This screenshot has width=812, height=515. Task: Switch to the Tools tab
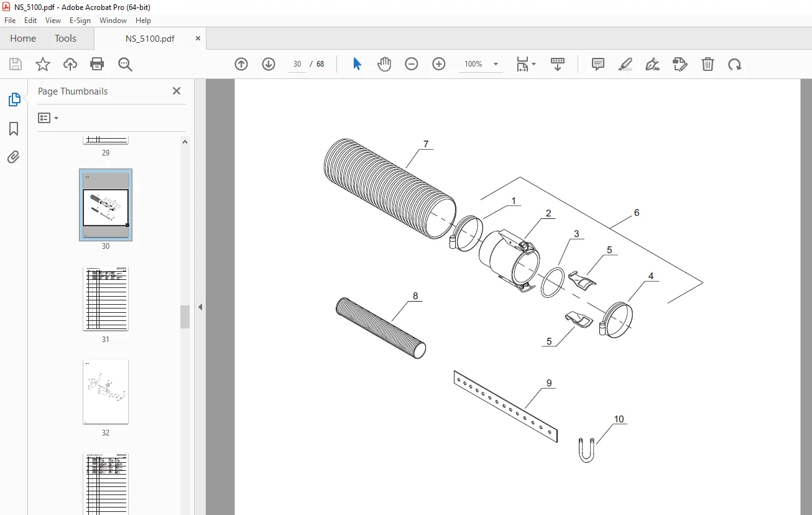(65, 39)
